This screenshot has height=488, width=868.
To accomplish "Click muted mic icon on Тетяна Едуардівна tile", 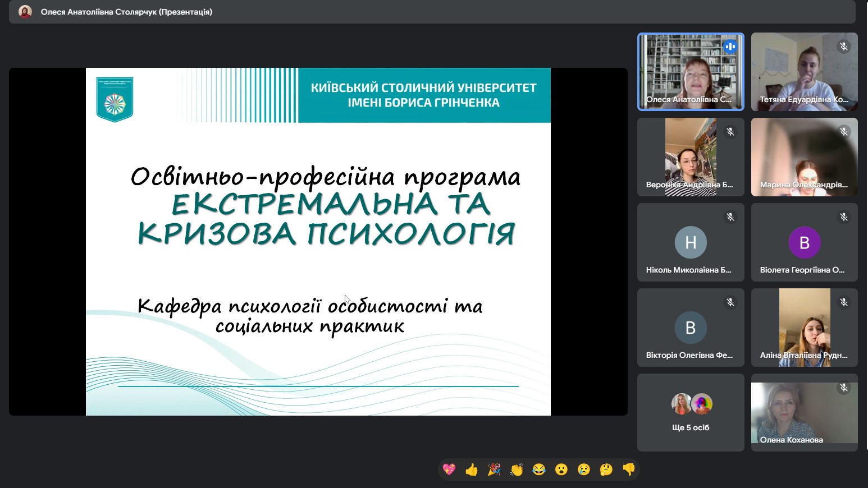I will pos(844,47).
